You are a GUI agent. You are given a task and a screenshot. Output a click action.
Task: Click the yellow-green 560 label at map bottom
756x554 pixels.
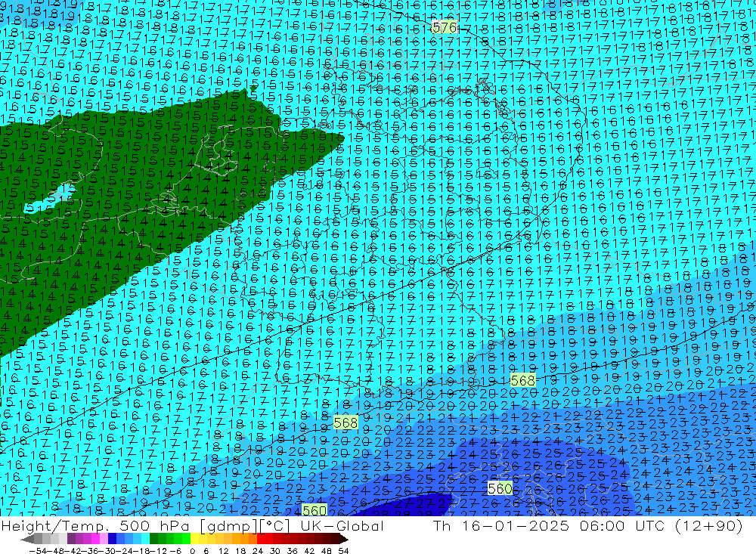(314, 510)
